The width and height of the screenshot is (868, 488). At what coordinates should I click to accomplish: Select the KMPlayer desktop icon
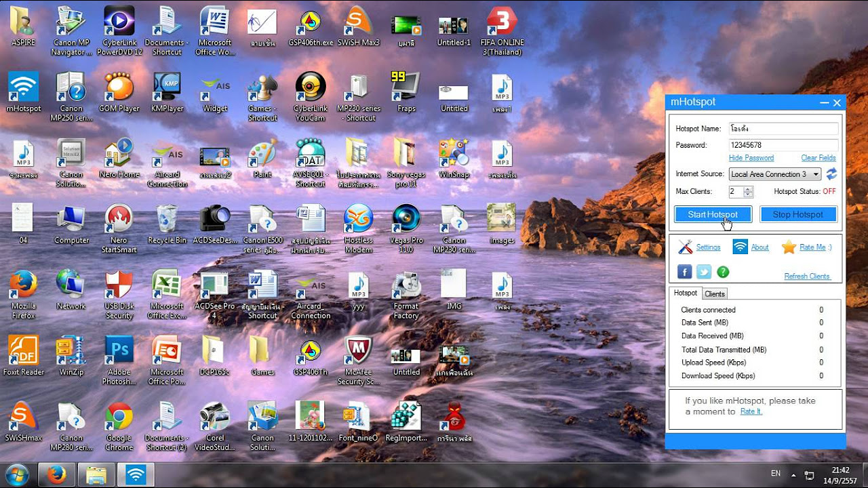coord(167,93)
